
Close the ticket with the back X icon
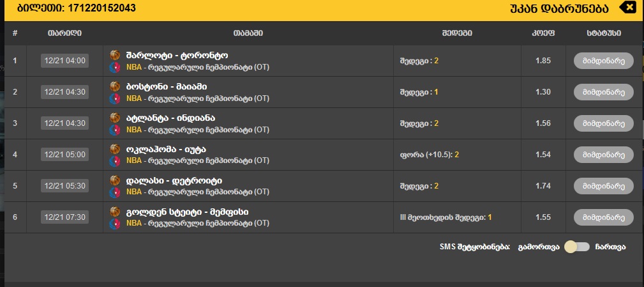click(x=627, y=8)
